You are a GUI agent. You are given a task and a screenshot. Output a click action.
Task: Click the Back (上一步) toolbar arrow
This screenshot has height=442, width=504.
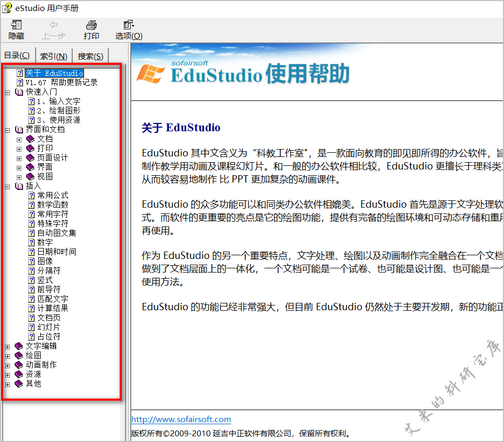click(53, 26)
